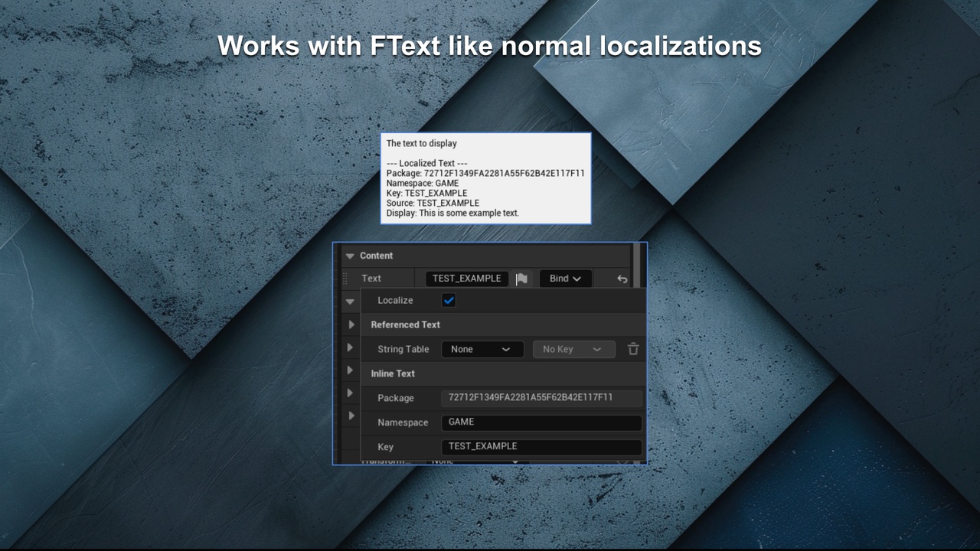The image size is (980, 551).
Task: Collapse the expanded Localize details row
Action: (x=350, y=301)
